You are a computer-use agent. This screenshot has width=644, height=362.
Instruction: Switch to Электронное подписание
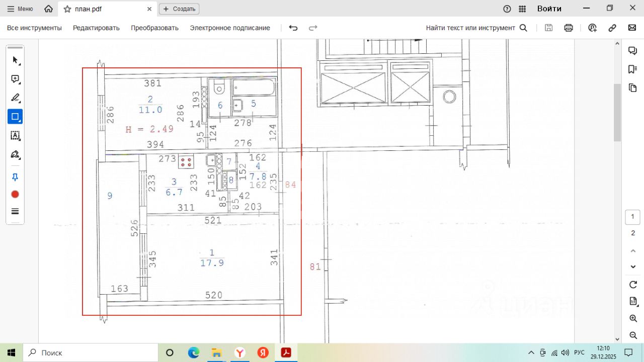[x=230, y=28]
